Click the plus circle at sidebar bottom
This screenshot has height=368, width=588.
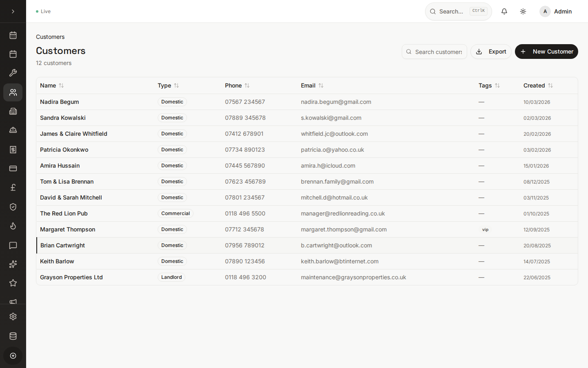coord(13,356)
